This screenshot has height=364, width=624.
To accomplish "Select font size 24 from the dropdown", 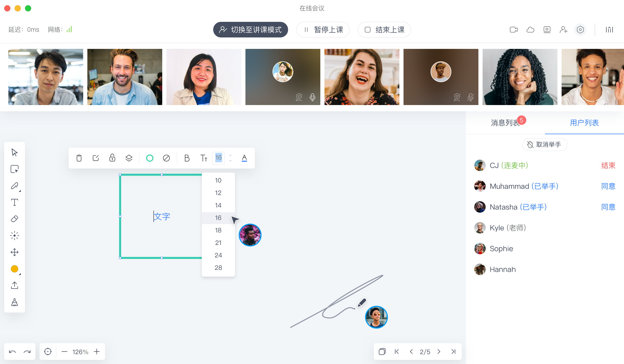I will click(218, 255).
